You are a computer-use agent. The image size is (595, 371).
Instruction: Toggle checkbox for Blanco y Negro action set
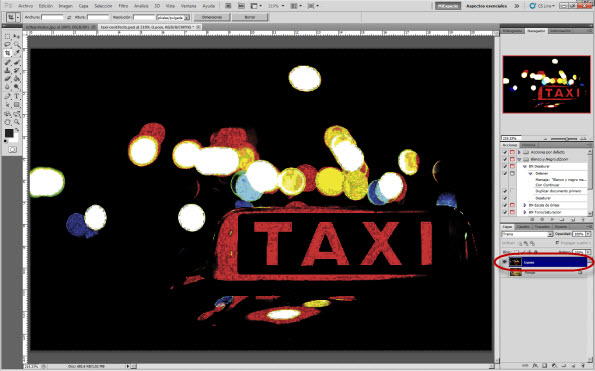[505, 159]
